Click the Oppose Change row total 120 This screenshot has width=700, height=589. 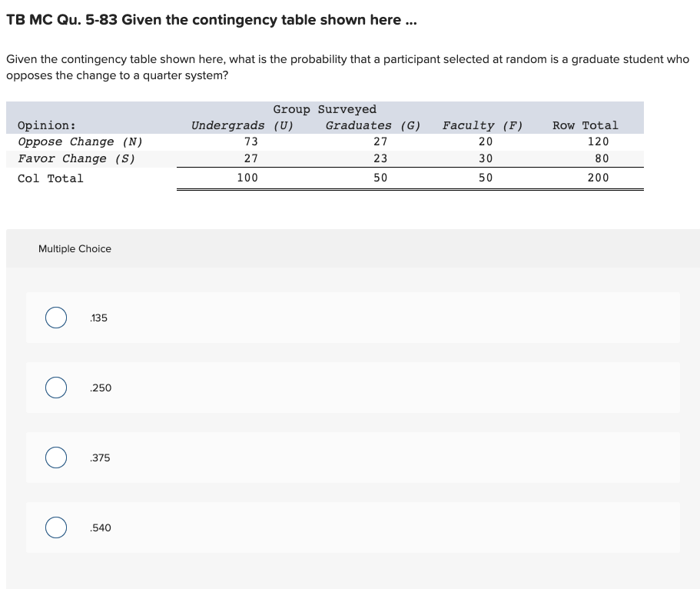(599, 141)
